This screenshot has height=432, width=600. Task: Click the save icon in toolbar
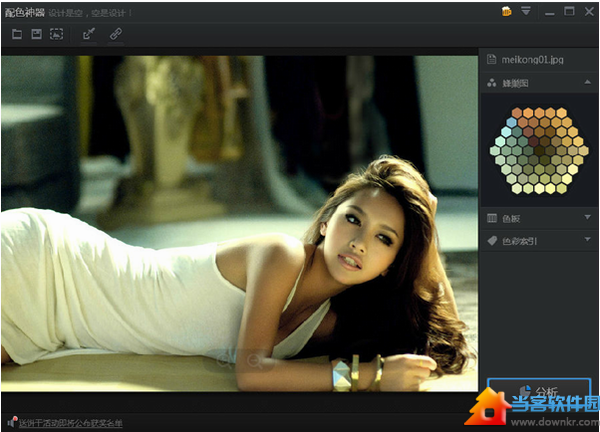click(36, 34)
